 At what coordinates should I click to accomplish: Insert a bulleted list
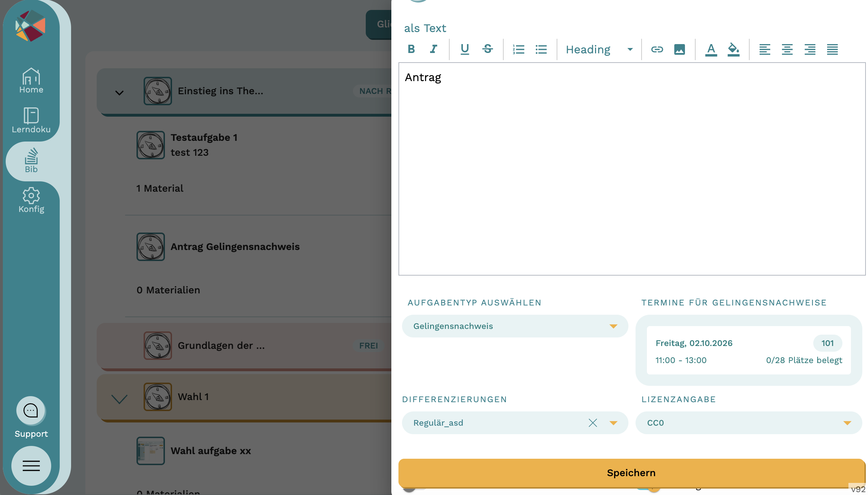coord(541,49)
